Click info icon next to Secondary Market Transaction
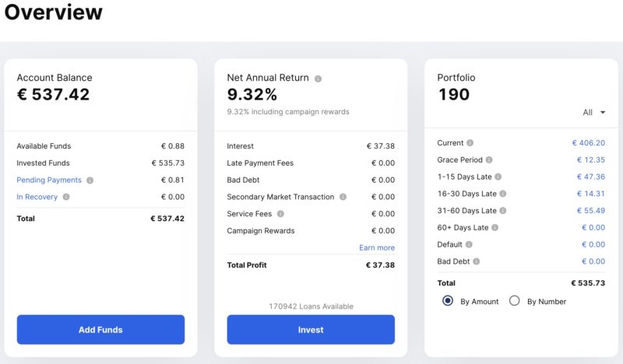 click(x=343, y=198)
